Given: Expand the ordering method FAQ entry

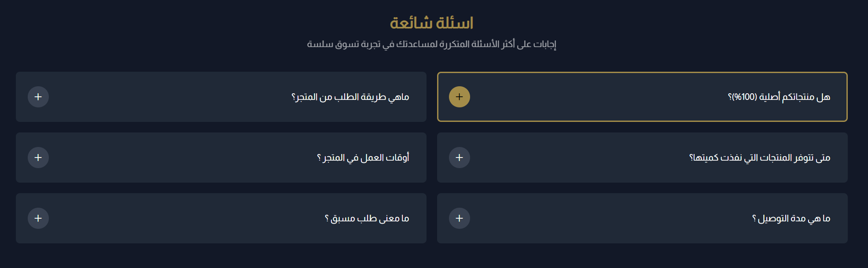Looking at the screenshot, I should click(x=220, y=97).
